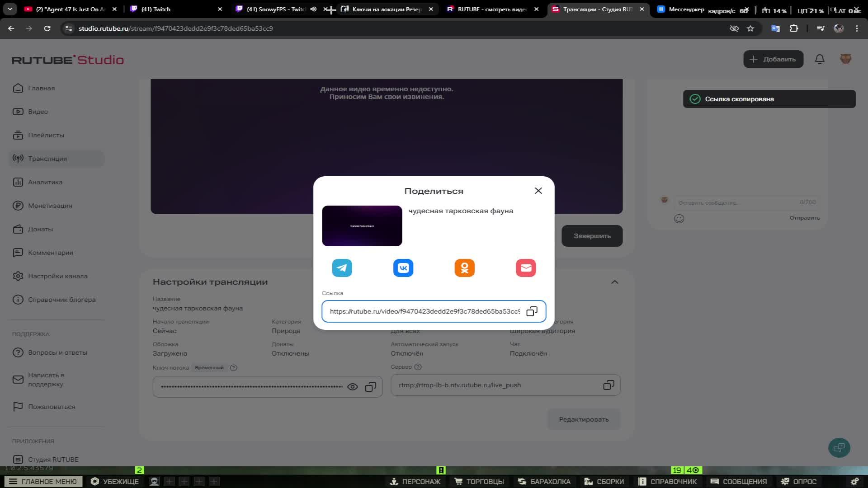
Task: Share stream link by email icon
Action: (x=525, y=268)
